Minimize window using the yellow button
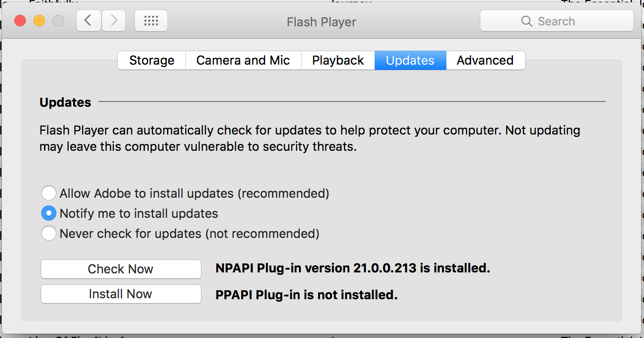This screenshot has width=644, height=338. [39, 21]
